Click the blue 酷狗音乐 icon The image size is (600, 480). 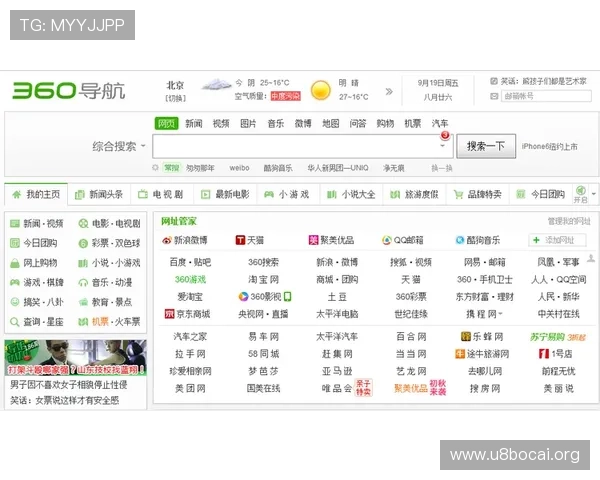coord(460,240)
